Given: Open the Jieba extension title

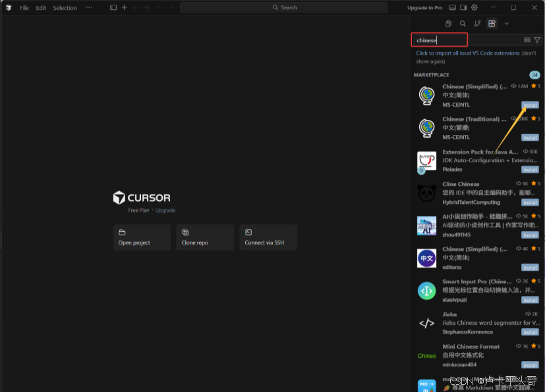Looking at the screenshot, I should coord(449,314).
